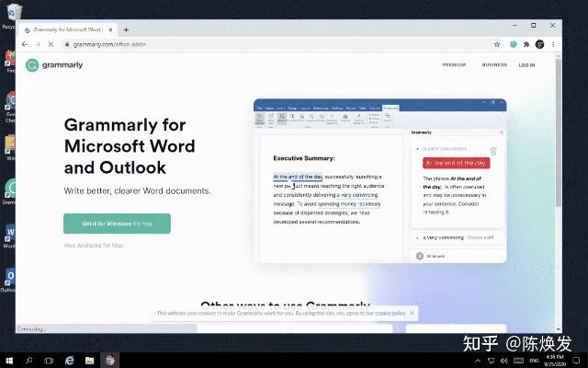Stop the page from loading
This screenshot has width=588, height=368.
tap(51, 44)
